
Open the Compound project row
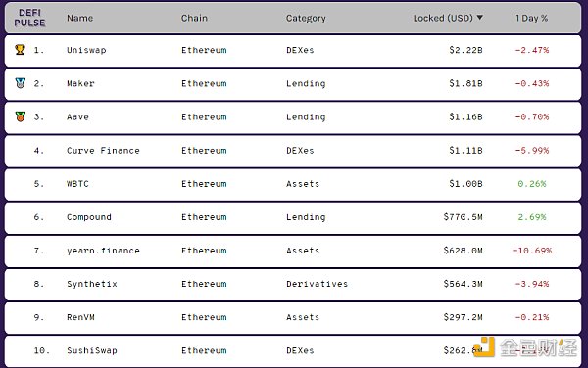point(293,217)
